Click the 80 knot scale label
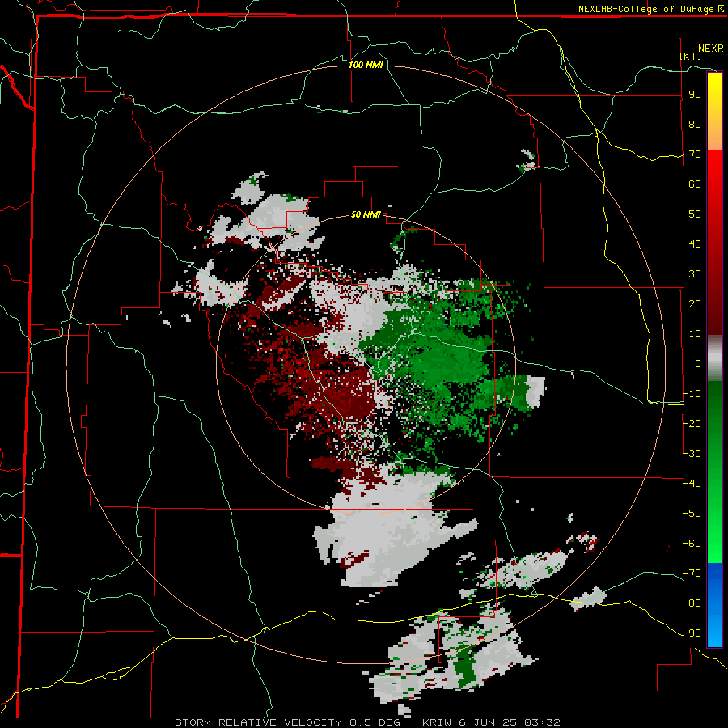The image size is (728, 728). pyautogui.click(x=695, y=125)
